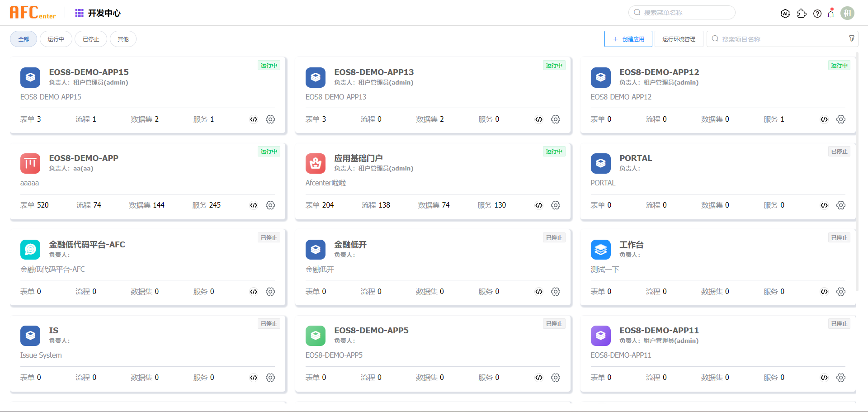This screenshot has width=868, height=412.
Task: Show only 已停止 applications
Action: [x=91, y=39]
